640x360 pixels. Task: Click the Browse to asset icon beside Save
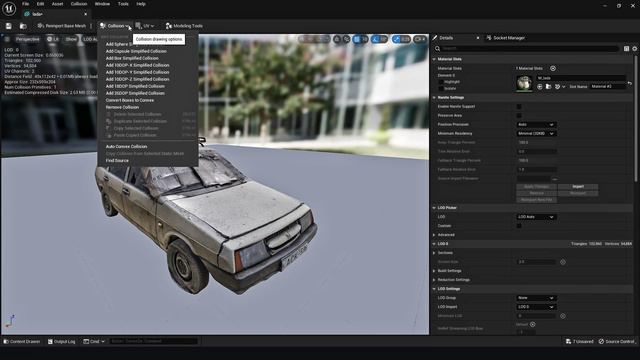[x=23, y=26]
